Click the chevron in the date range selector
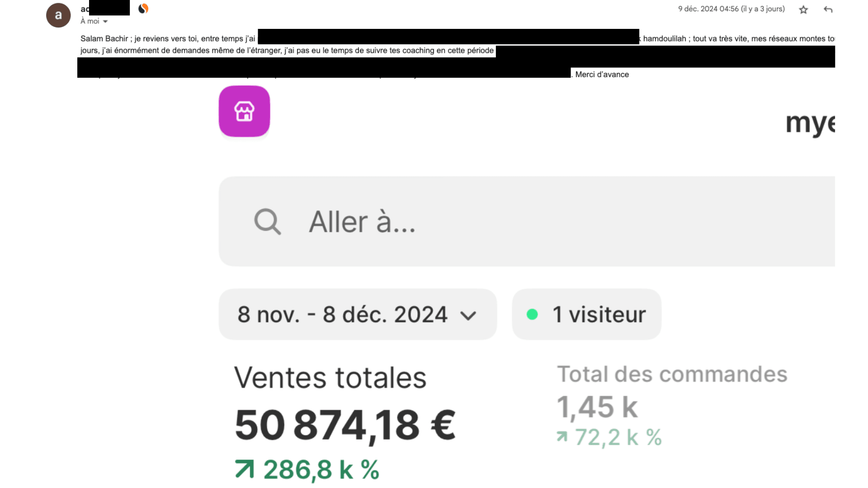The width and height of the screenshot is (868, 488). [468, 315]
